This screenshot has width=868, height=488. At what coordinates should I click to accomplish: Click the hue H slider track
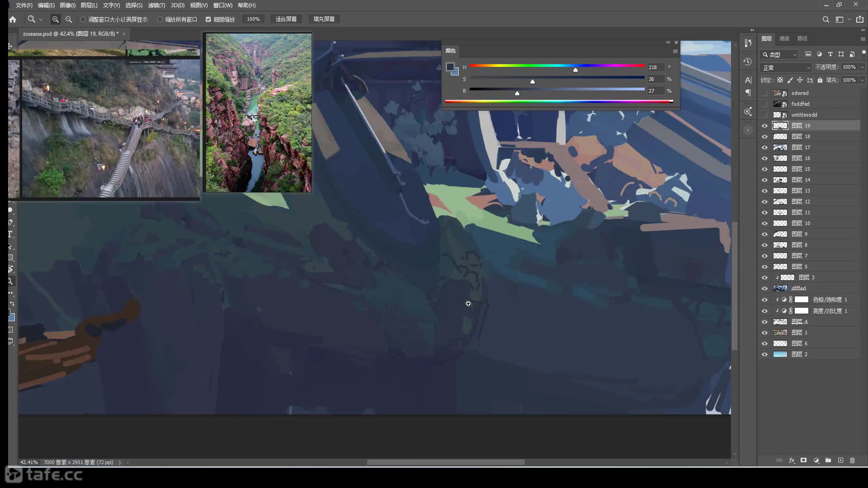[557, 66]
